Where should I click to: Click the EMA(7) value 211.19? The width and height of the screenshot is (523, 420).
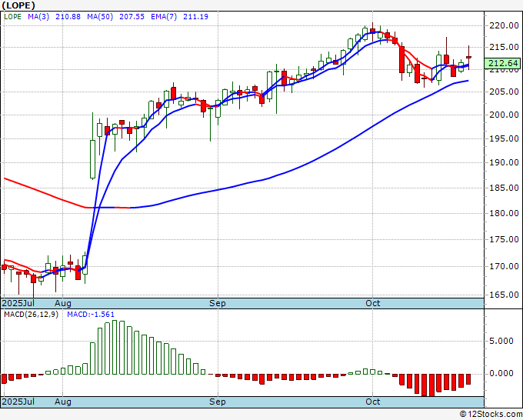(195, 16)
